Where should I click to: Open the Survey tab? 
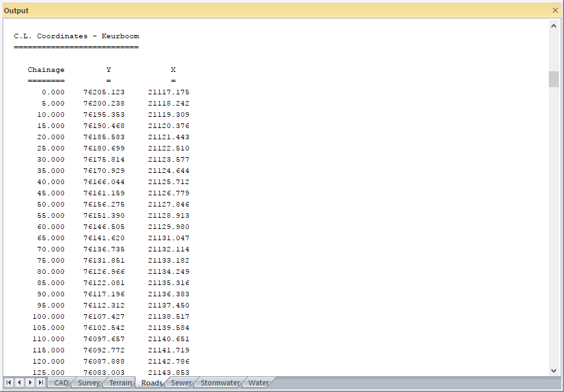(x=88, y=383)
